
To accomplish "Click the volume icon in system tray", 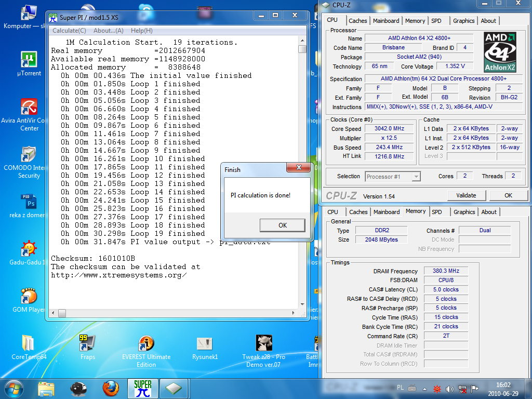I will 449,389.
